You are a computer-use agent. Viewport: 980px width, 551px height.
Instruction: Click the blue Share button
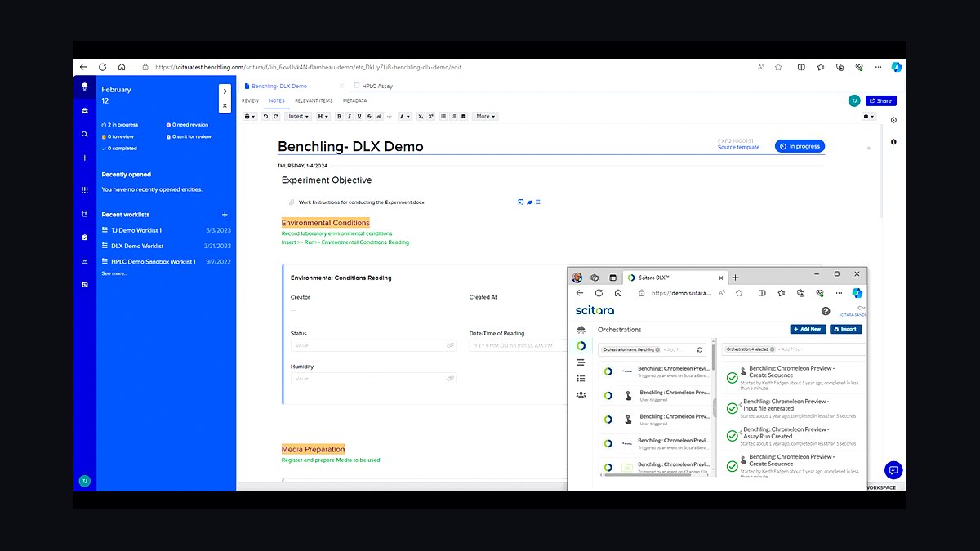tap(880, 101)
